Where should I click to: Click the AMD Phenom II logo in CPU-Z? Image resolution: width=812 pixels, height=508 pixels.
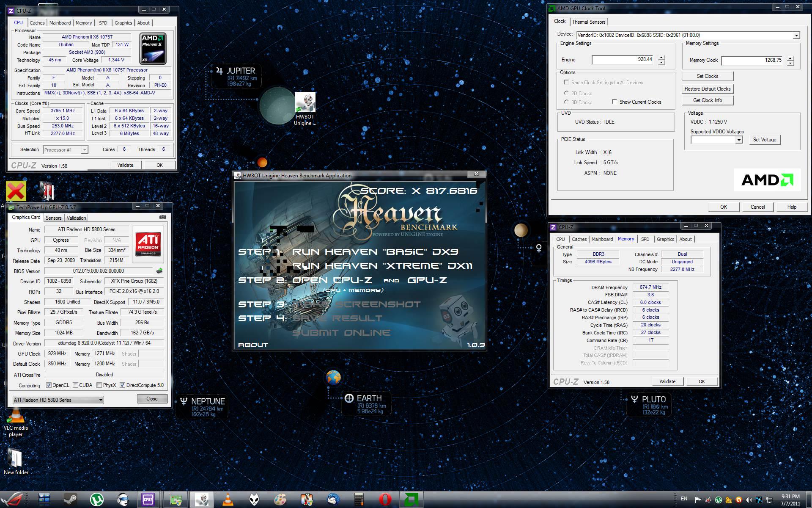(153, 48)
